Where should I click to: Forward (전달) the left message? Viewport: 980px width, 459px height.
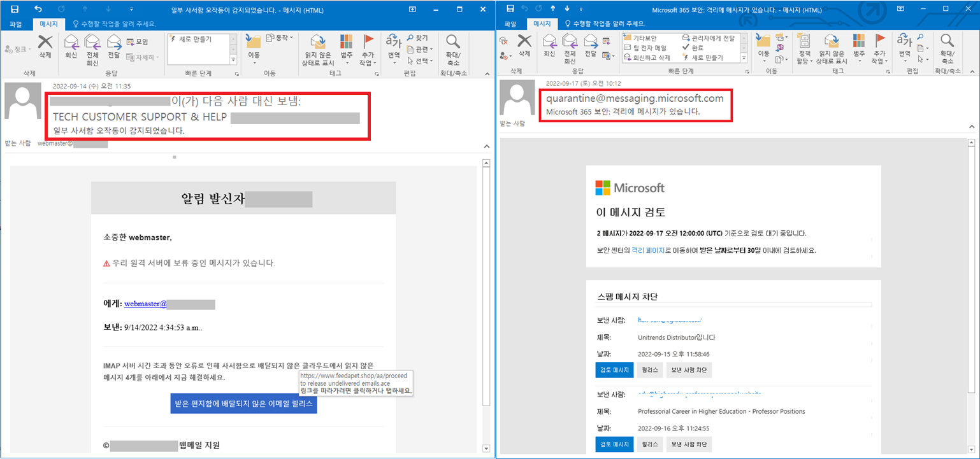pos(114,47)
